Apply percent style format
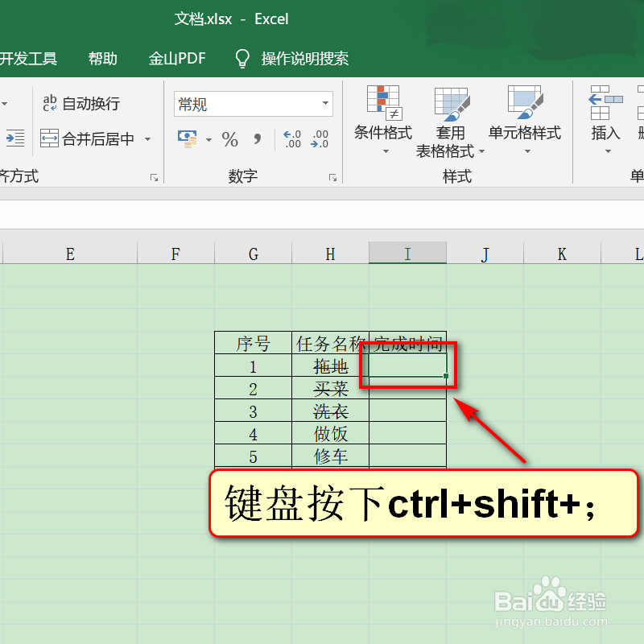Image resolution: width=644 pixels, height=644 pixels. (229, 139)
